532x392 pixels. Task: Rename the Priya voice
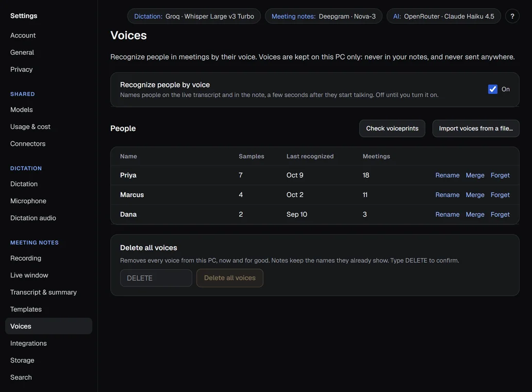pyautogui.click(x=447, y=175)
